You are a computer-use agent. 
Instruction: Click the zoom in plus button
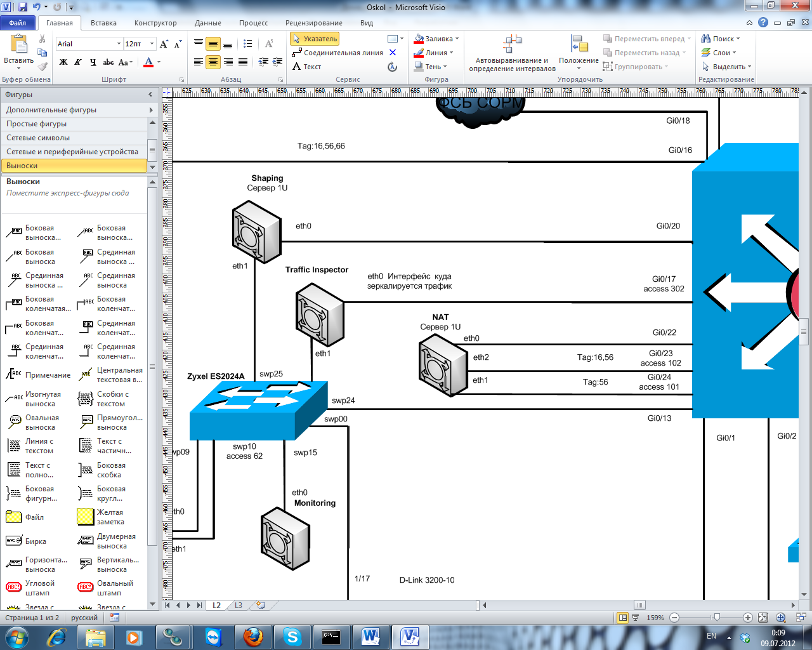click(x=748, y=617)
